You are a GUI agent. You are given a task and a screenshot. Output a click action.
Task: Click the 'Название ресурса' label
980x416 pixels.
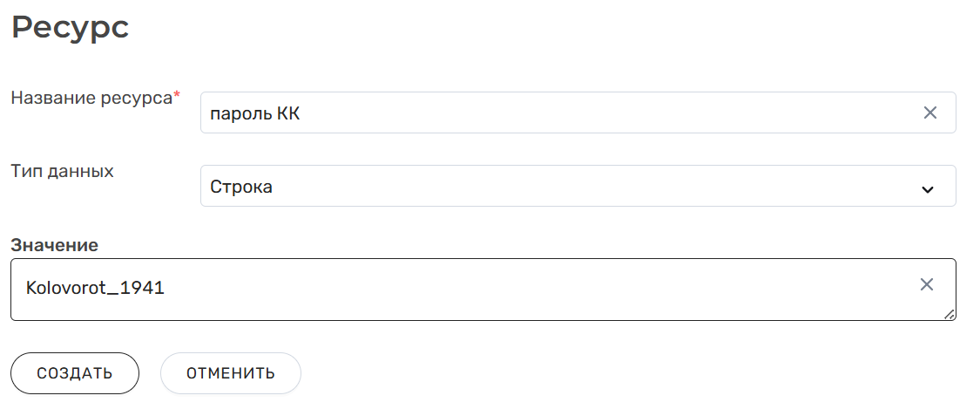[x=91, y=99]
